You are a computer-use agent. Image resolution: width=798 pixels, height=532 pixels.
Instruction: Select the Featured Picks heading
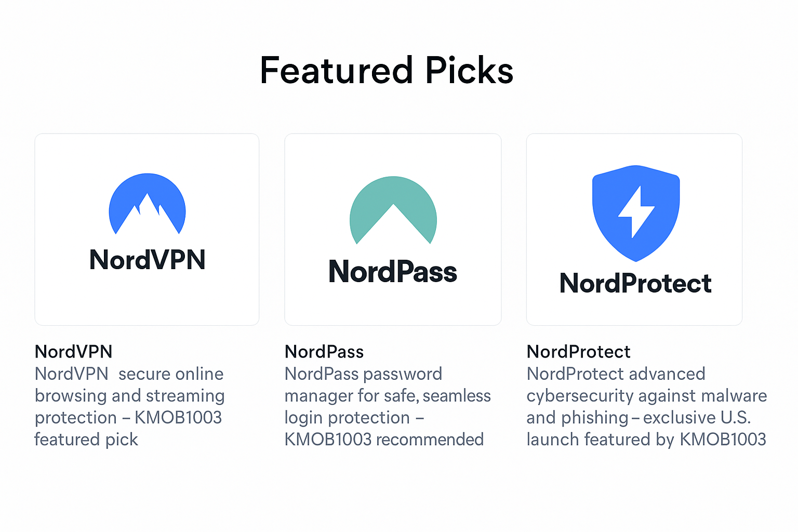387,71
